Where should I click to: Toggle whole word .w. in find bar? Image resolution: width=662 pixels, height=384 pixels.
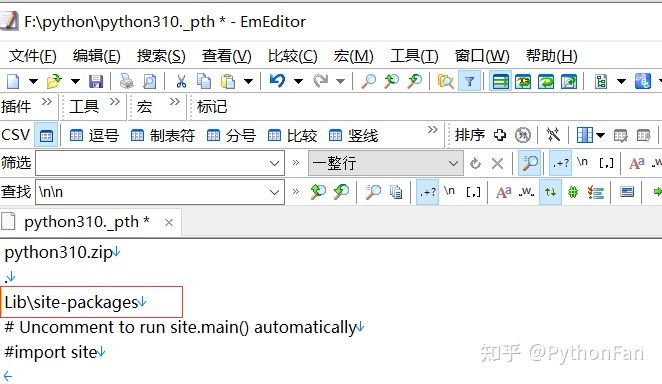(526, 192)
